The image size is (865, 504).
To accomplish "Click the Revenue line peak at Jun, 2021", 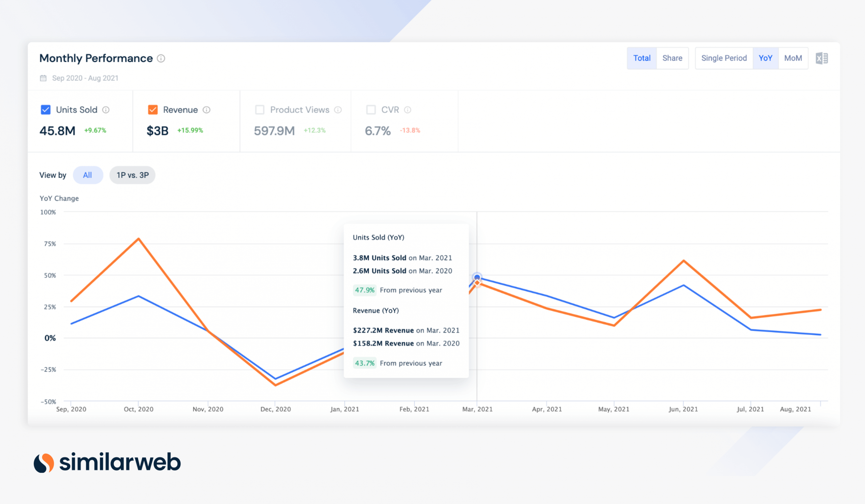I will coord(684,261).
